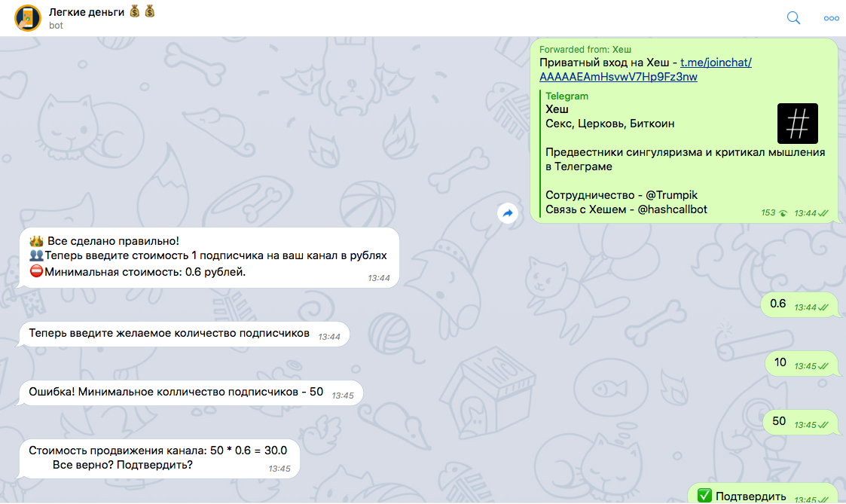846x504 pixels.
Task: Click the 'Forwarded from: Хеш' label
Action: pyautogui.click(x=585, y=49)
